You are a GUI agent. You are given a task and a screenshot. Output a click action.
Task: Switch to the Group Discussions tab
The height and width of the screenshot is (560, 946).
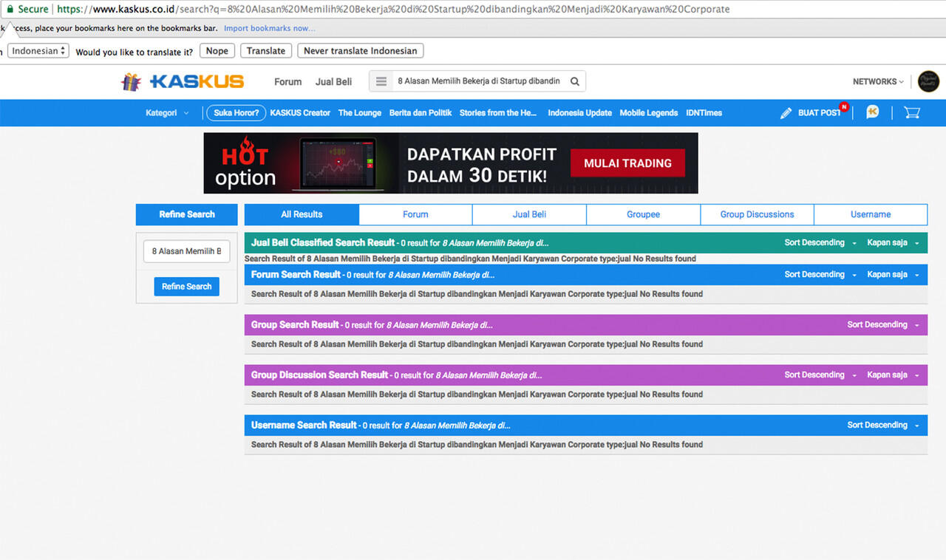(x=757, y=214)
